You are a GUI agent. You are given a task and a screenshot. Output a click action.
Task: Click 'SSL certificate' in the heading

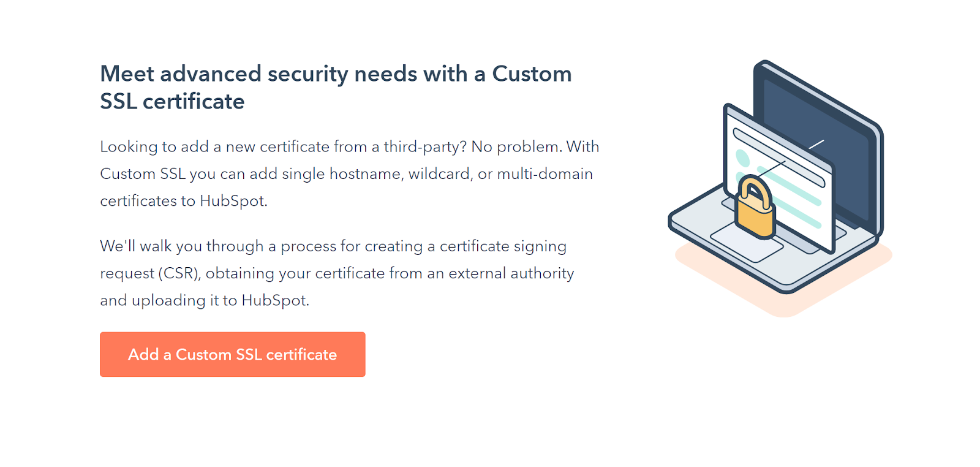(x=172, y=102)
